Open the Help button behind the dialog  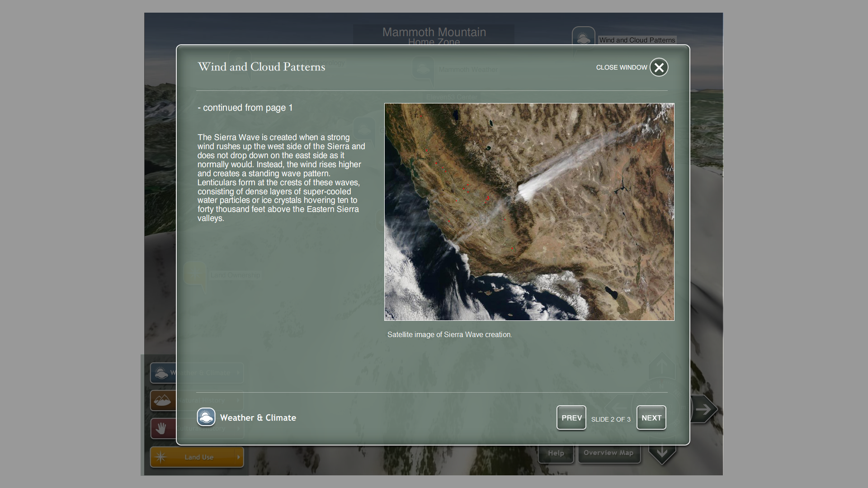point(556,454)
